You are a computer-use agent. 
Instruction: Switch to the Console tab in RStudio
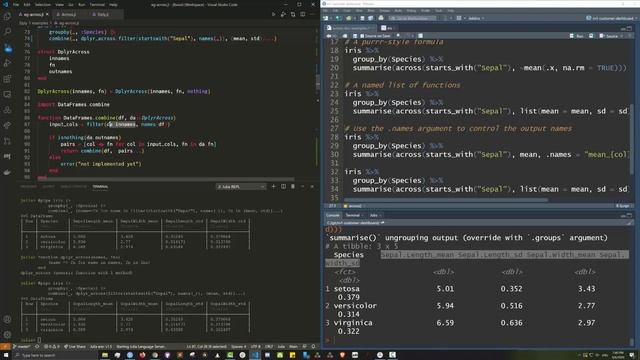(x=332, y=215)
